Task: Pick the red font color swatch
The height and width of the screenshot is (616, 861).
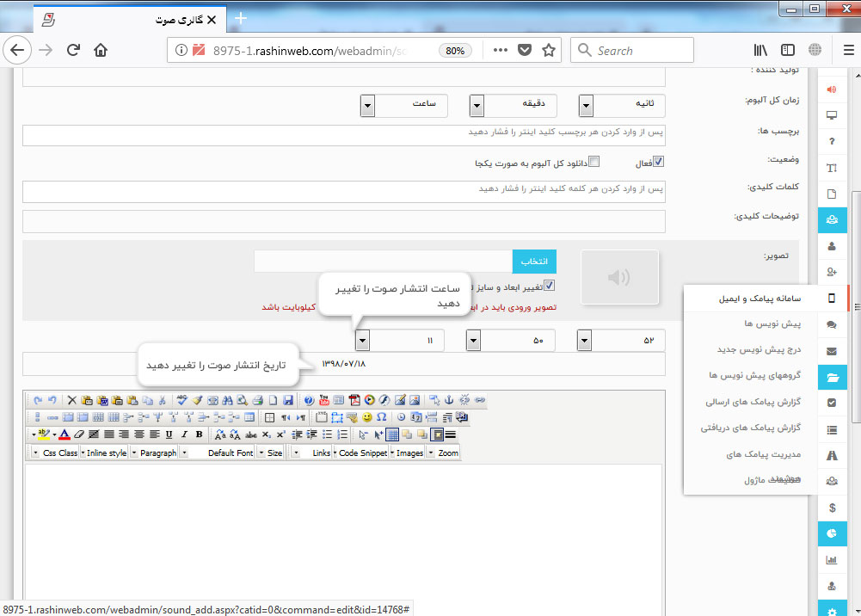Action: click(x=65, y=434)
